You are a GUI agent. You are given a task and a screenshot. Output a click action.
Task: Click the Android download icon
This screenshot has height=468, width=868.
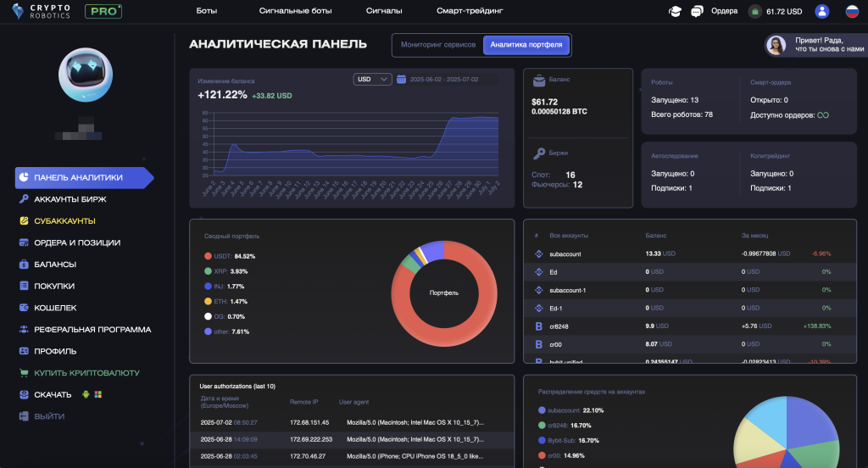tap(86, 394)
